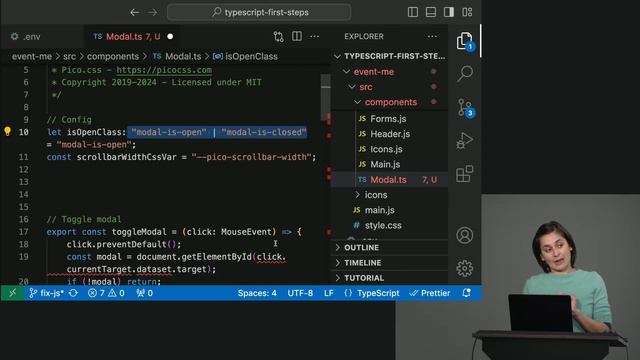Click the unsaved dot on Modal.ts tab
The height and width of the screenshot is (360, 640).
tap(170, 37)
